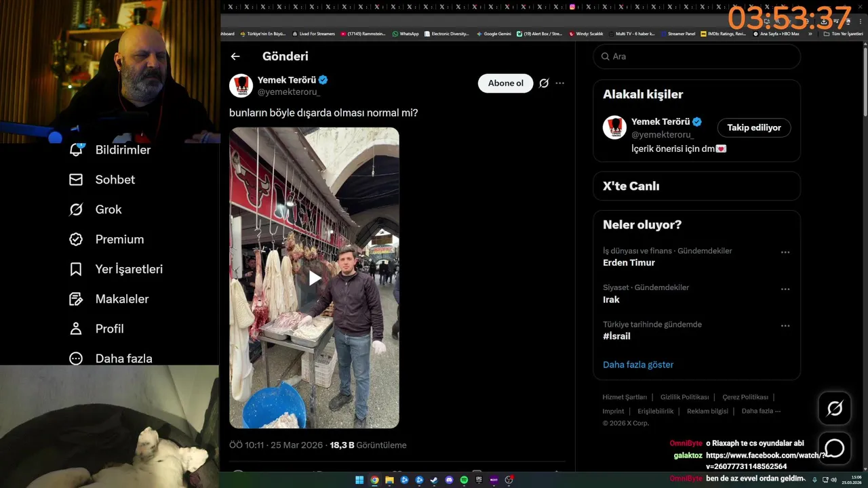
Task: Open Chrome from the taskbar
Action: click(x=374, y=480)
